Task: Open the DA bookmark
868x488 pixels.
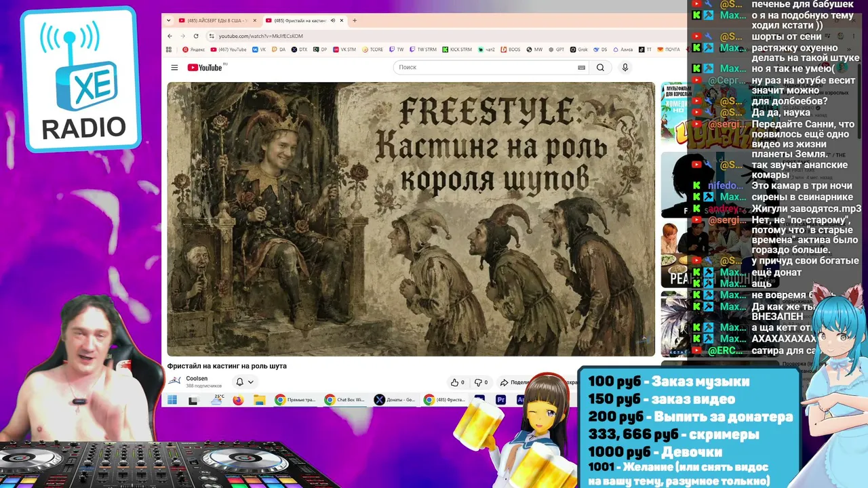Action: click(x=279, y=49)
